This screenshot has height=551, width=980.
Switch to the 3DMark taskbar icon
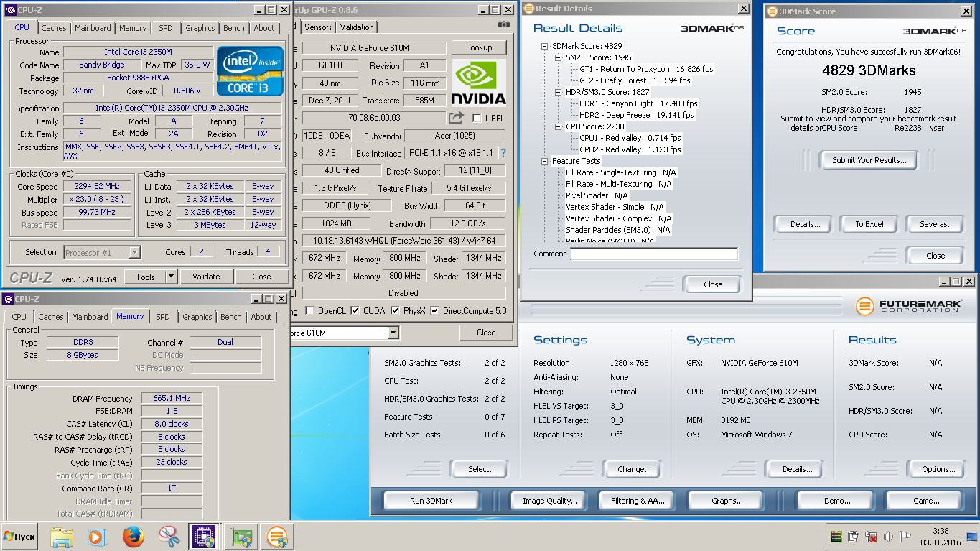pos(276,537)
